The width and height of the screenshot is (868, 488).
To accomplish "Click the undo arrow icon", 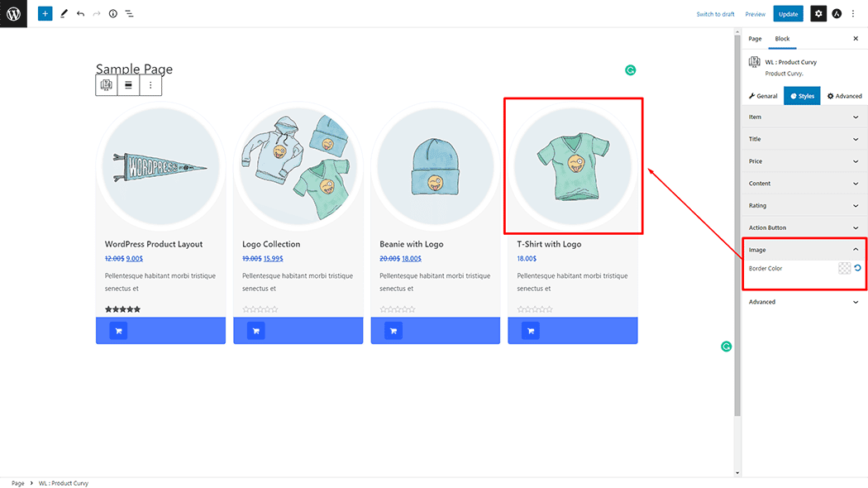I will 80,14.
